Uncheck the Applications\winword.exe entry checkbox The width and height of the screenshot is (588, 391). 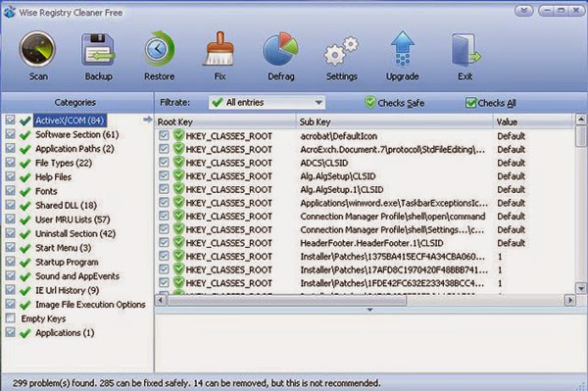pos(164,203)
